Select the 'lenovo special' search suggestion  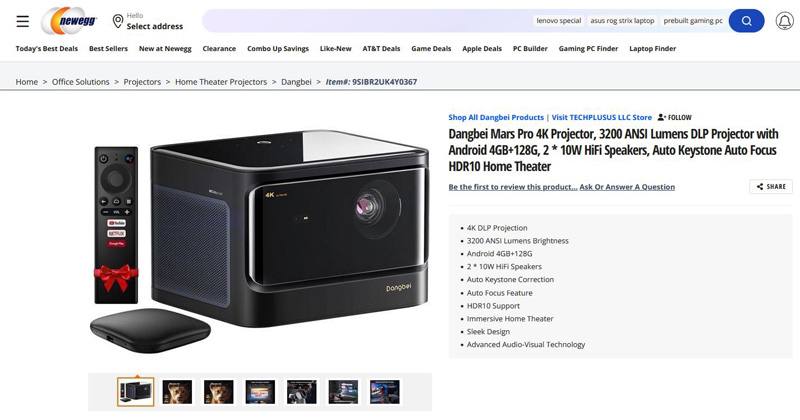click(x=559, y=21)
